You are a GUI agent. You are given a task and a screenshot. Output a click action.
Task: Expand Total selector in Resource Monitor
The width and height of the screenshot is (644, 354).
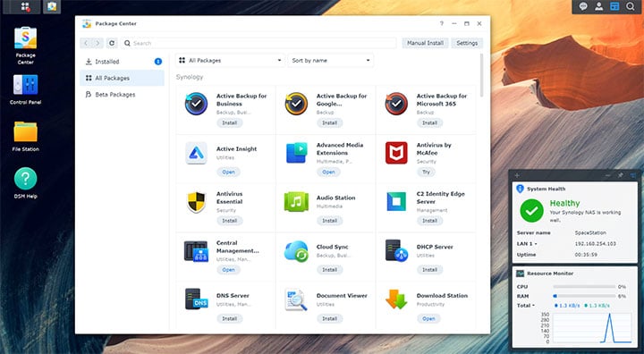(526, 306)
